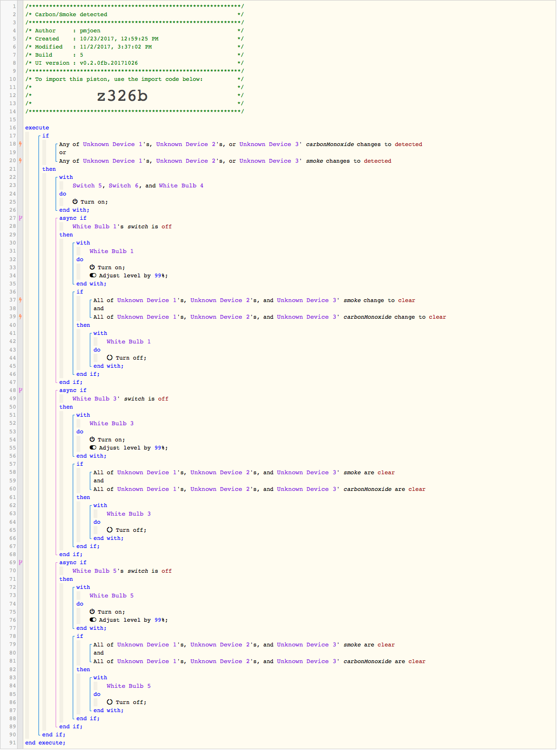The image size is (560, 753).
Task: Click the smoke changes to detected condition
Action: tap(225, 161)
